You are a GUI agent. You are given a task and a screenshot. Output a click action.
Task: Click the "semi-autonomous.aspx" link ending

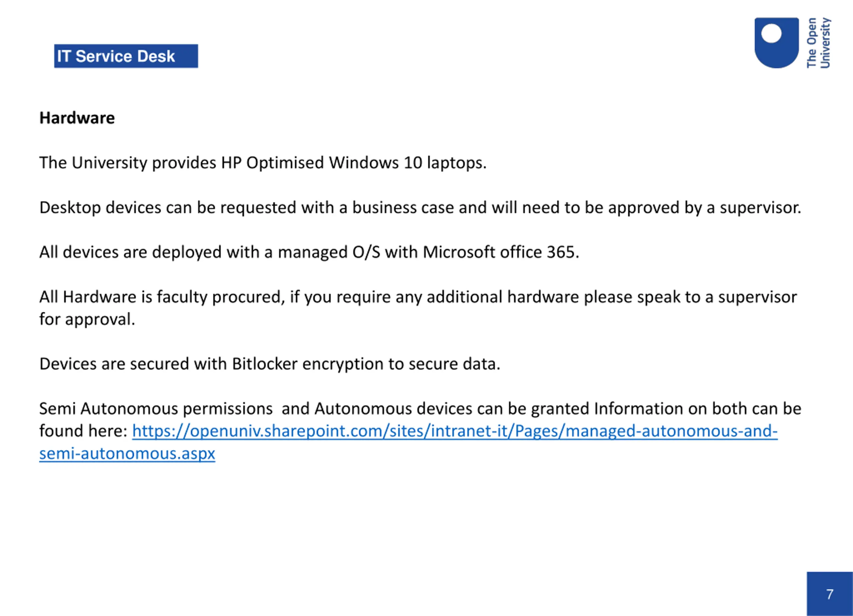coord(127,454)
